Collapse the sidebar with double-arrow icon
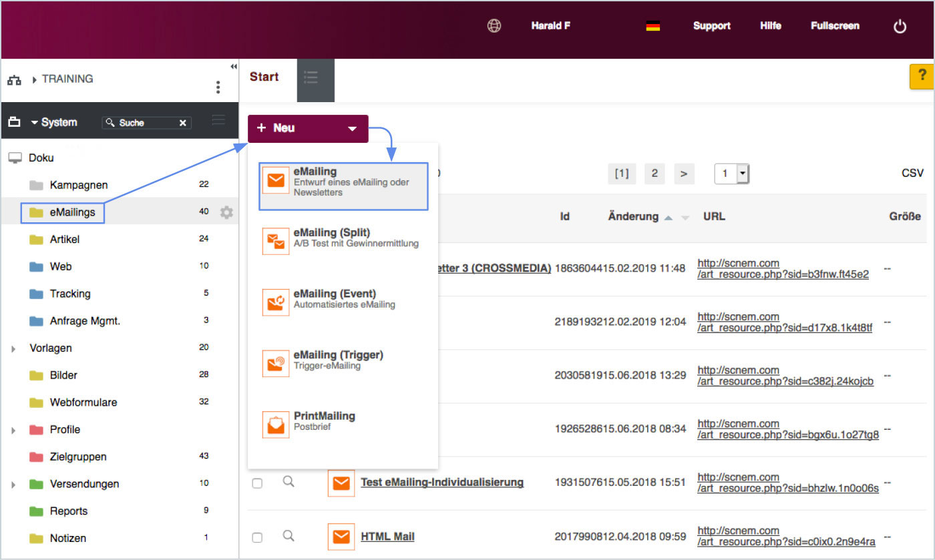The image size is (935, 560). 233,67
